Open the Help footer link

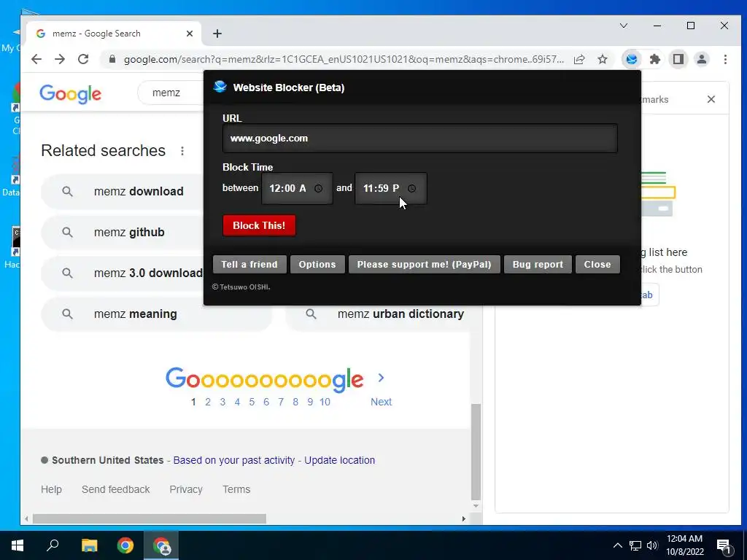tap(52, 489)
